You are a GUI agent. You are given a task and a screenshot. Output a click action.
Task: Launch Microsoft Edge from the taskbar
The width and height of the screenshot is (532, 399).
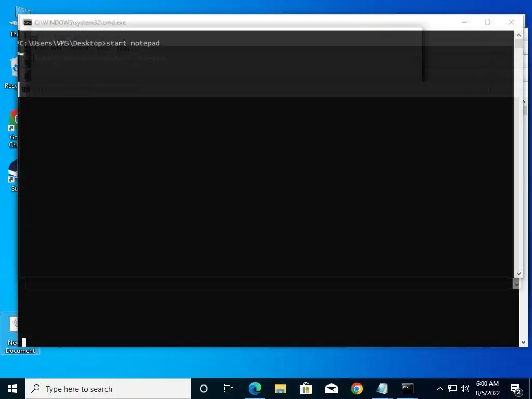255,389
